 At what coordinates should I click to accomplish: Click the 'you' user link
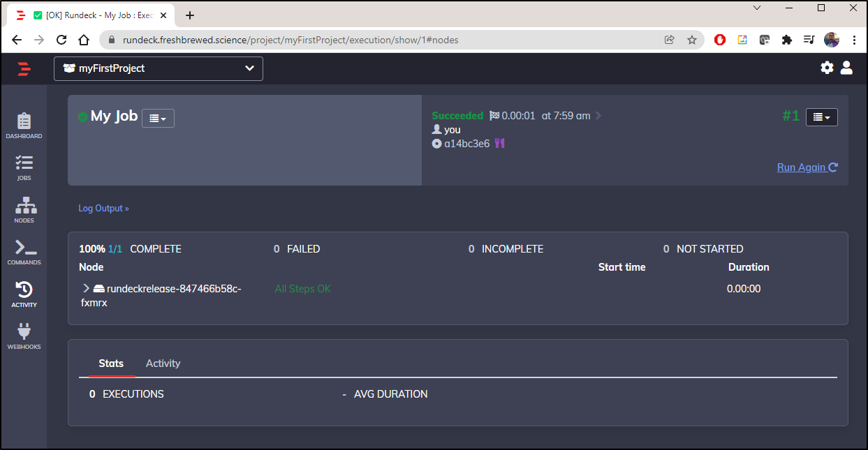(453, 130)
